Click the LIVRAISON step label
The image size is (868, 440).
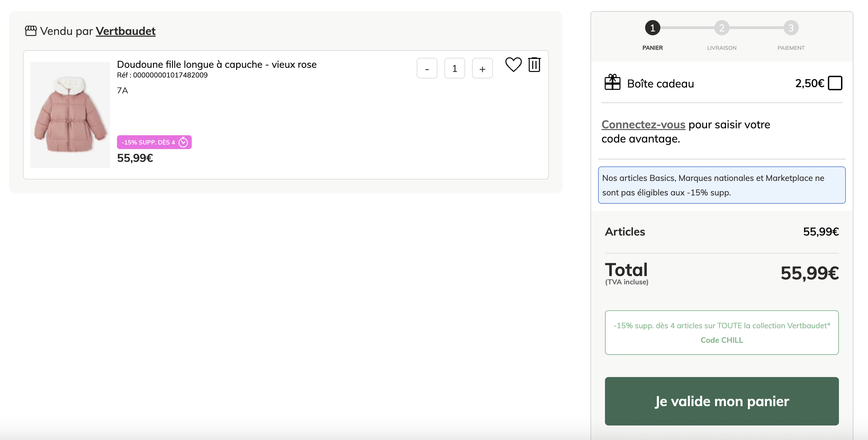click(722, 48)
